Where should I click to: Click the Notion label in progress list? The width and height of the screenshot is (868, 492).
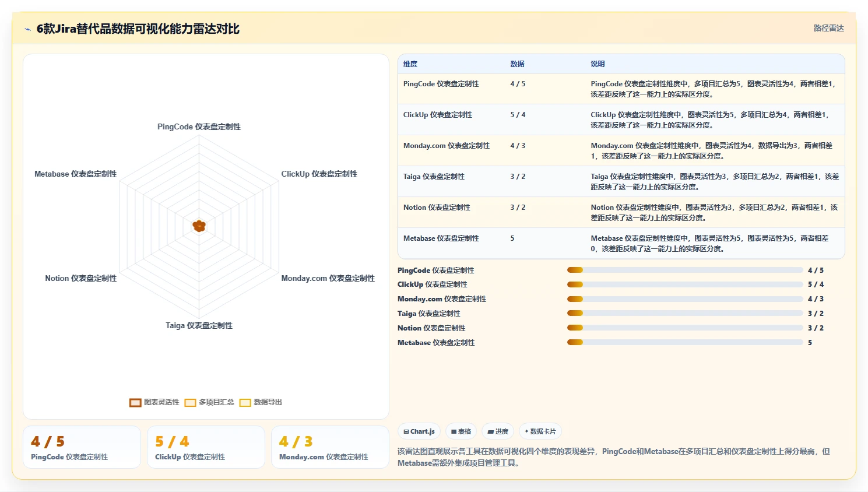pos(431,328)
